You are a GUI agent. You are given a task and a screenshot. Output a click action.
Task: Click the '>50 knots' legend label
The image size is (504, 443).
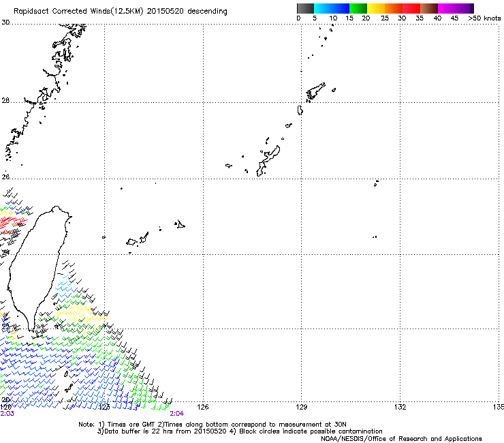484,18
